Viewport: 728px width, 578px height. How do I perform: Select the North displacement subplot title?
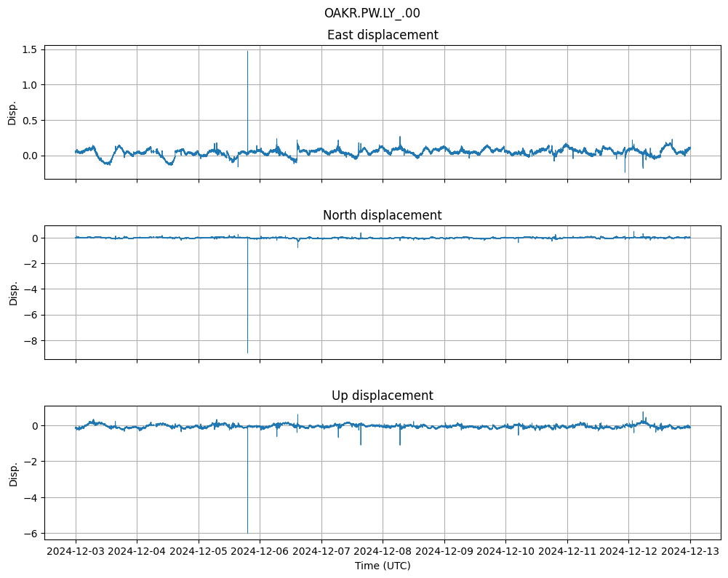tap(383, 215)
